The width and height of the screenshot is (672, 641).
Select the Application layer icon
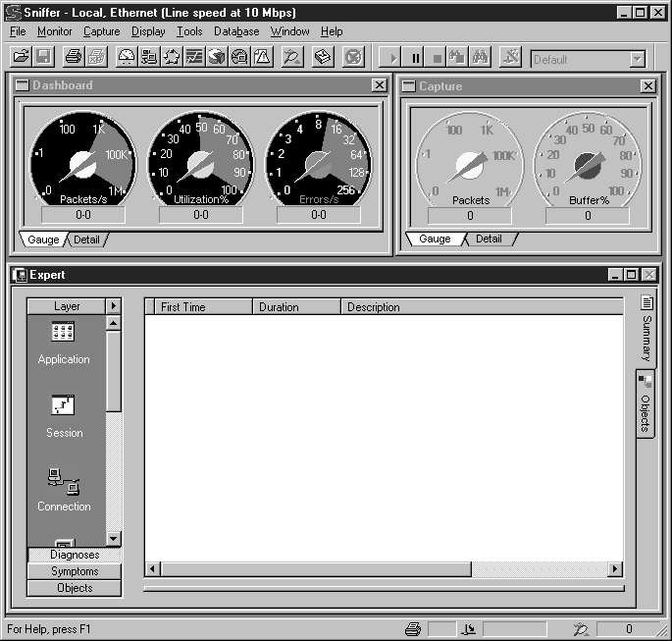coord(64,343)
